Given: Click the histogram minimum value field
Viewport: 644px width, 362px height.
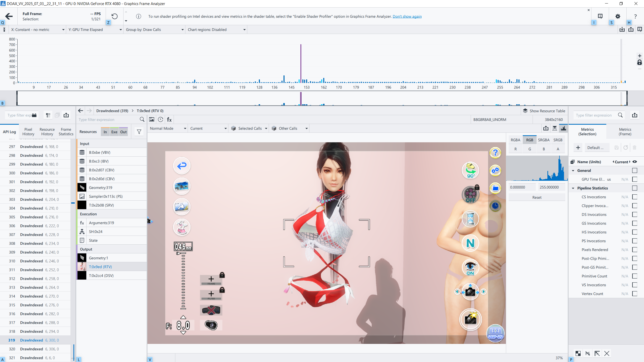Looking at the screenshot, I should [522, 187].
